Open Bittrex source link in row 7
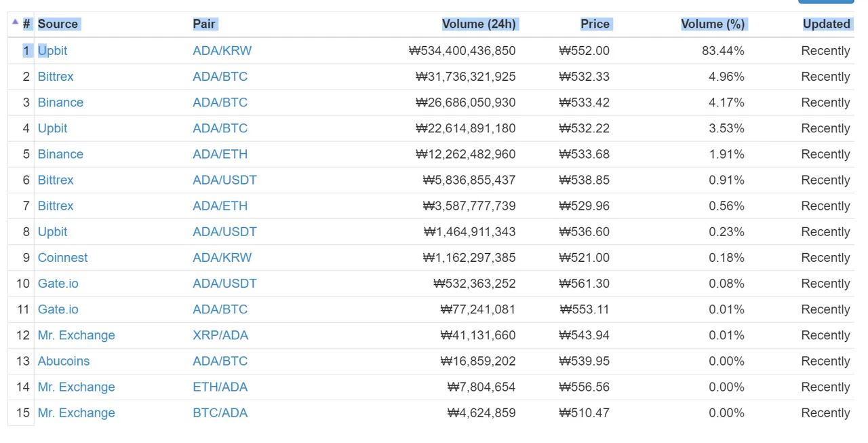The image size is (868, 443). click(56, 206)
